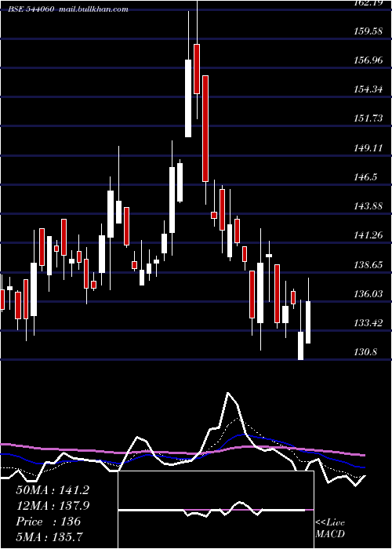Select the 146.5 price axis label

[366, 177]
